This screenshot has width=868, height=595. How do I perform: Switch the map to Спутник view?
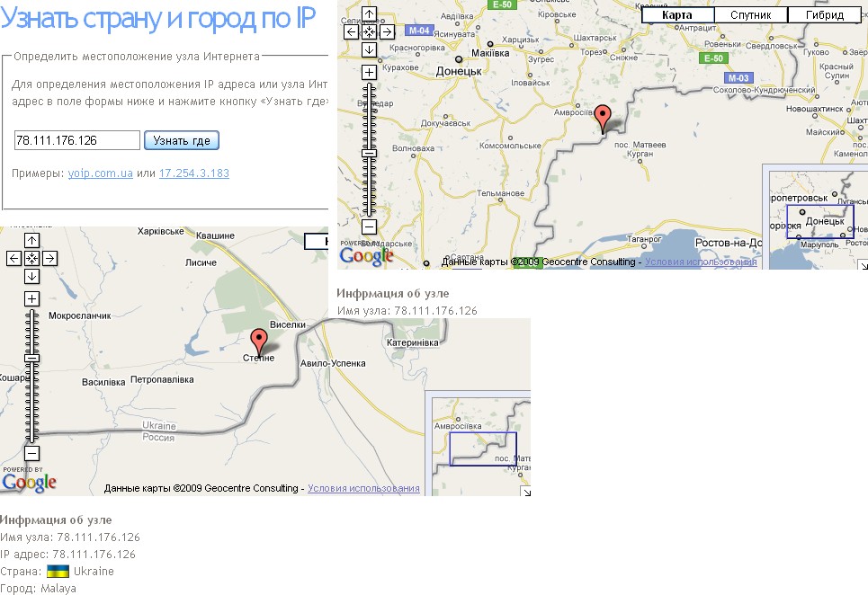(751, 15)
